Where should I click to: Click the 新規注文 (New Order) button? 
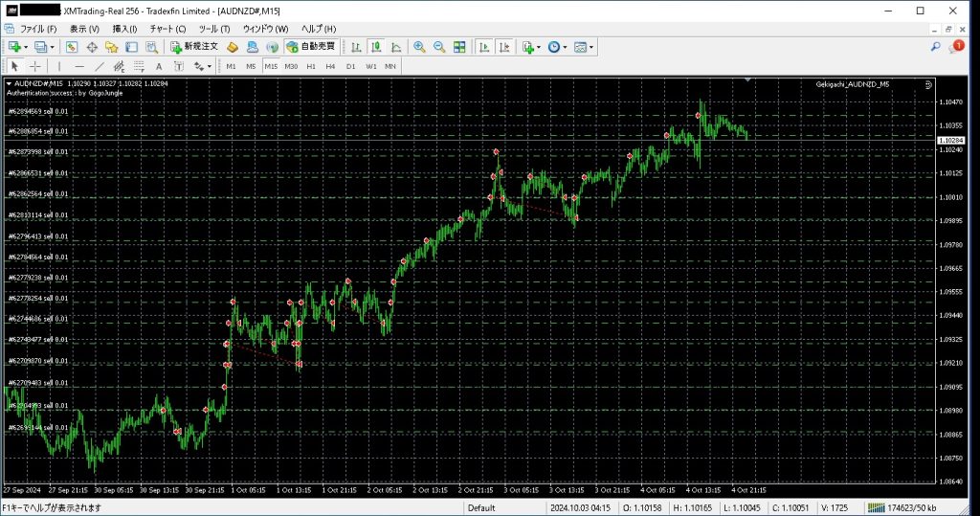pos(193,46)
